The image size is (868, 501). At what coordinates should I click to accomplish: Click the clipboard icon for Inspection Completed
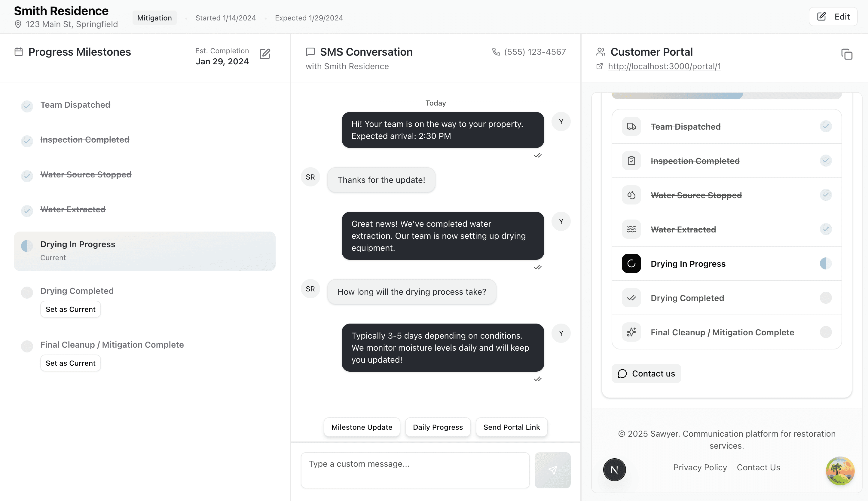[631, 161]
